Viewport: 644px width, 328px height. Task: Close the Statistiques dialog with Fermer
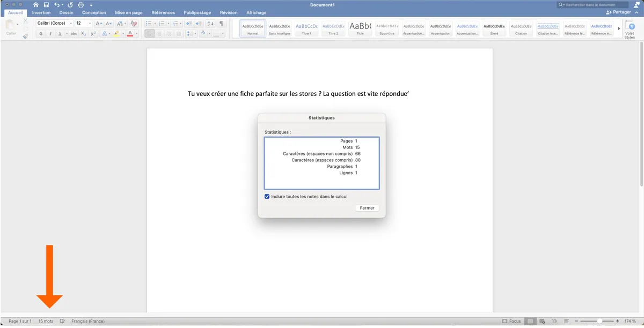pos(367,208)
